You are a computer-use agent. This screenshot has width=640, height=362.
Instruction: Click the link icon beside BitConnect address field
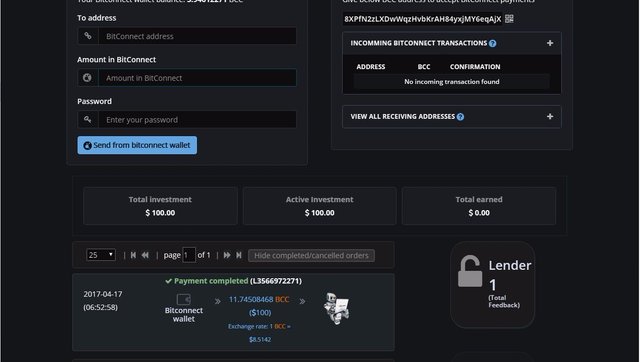(88, 36)
